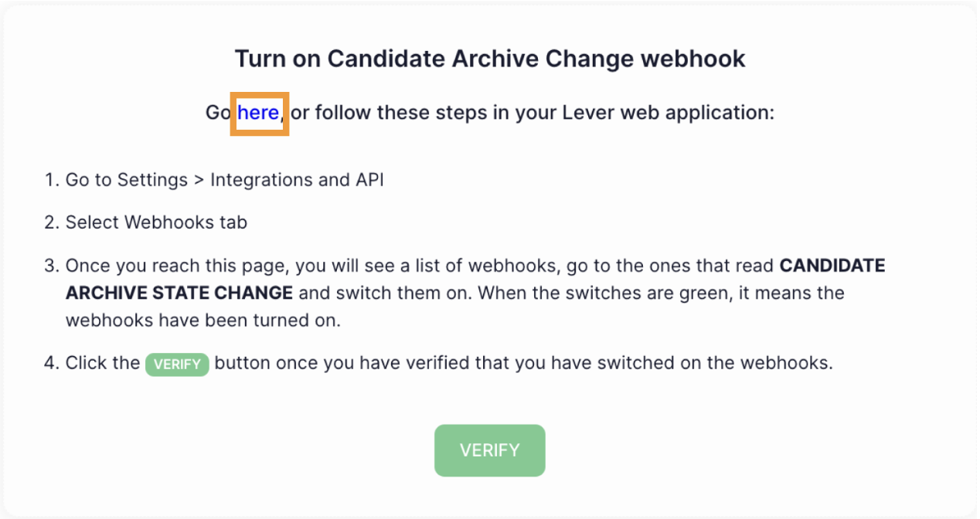
Task: Click "Integrations and API" text in step 1
Action: click(297, 180)
